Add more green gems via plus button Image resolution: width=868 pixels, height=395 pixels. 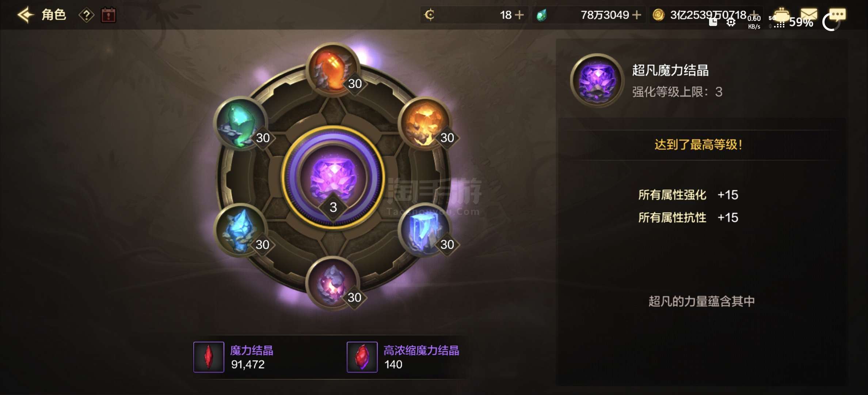636,15
